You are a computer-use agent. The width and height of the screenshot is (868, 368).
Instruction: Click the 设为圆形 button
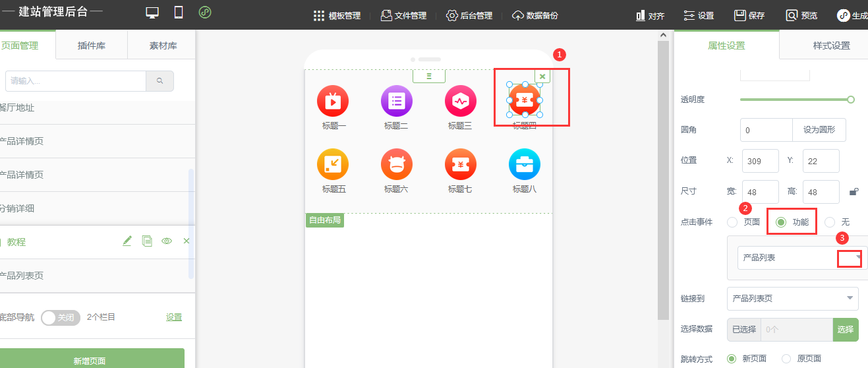pos(819,130)
